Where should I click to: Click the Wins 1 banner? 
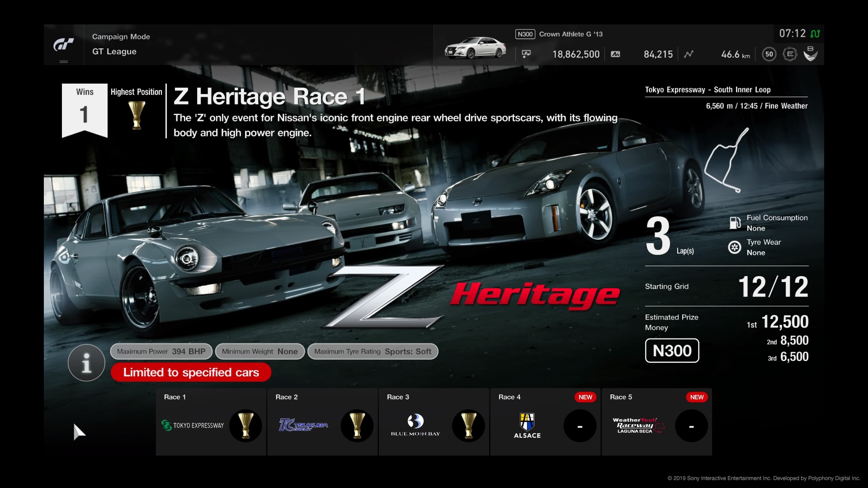tap(85, 110)
